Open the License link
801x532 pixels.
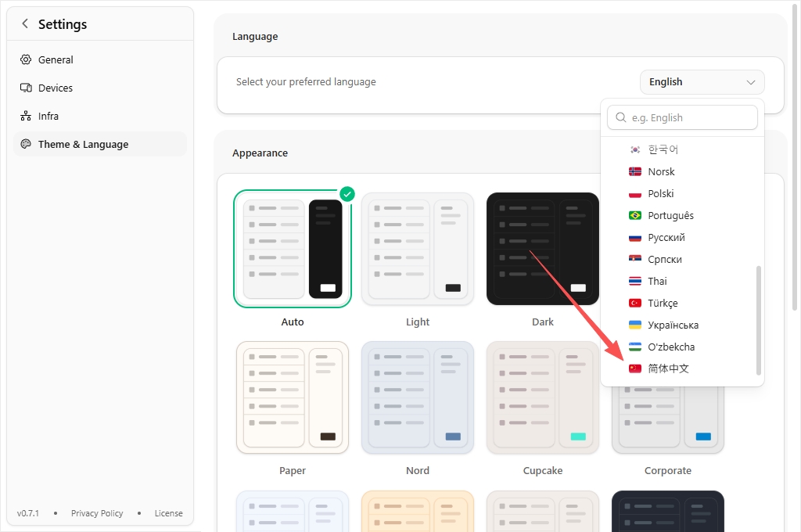pos(169,513)
